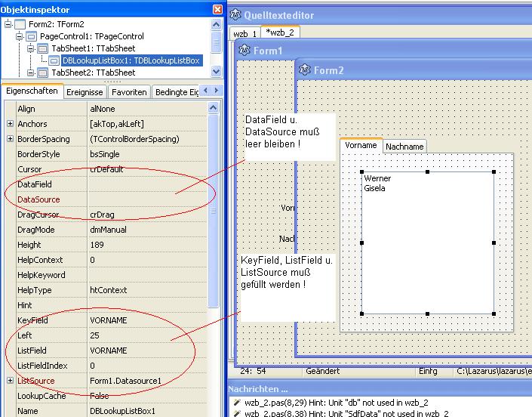The width and height of the screenshot is (532, 417).
Task: Switch to the Ereignisse tab
Action: (85, 91)
